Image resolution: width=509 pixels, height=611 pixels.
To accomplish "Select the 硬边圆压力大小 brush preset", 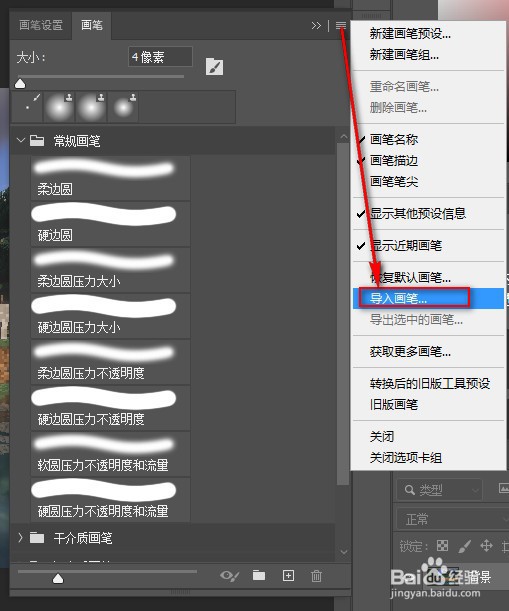I will click(110, 316).
